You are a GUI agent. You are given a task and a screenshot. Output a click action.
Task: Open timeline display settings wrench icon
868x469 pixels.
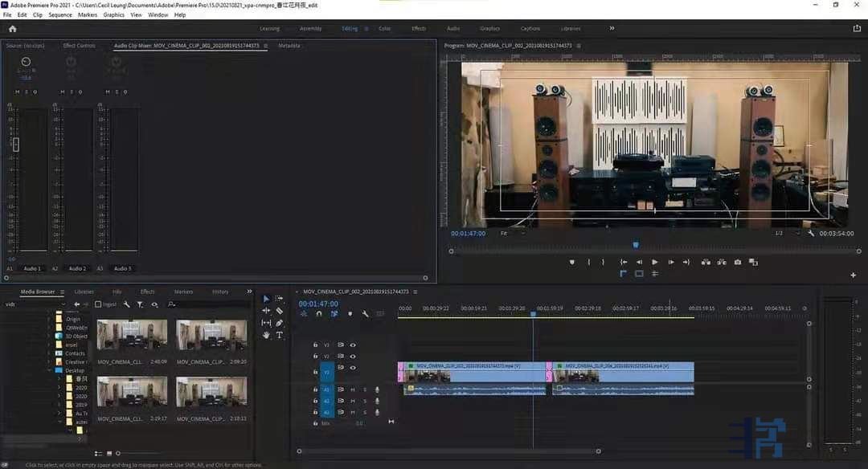(x=365, y=314)
